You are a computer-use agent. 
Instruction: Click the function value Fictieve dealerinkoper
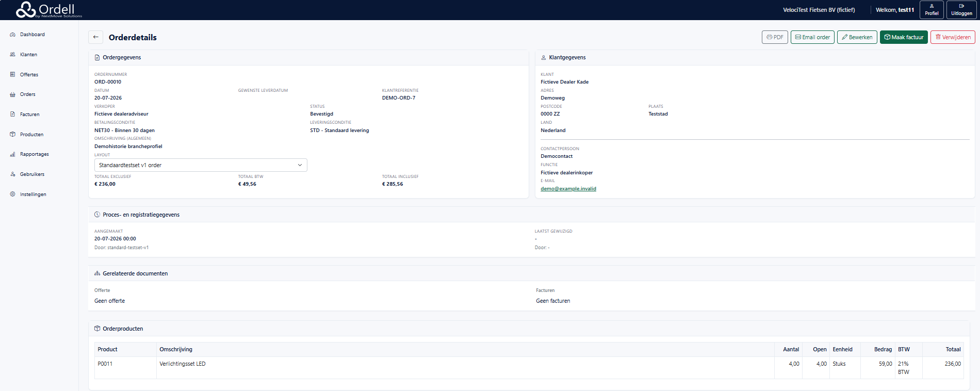coord(567,173)
